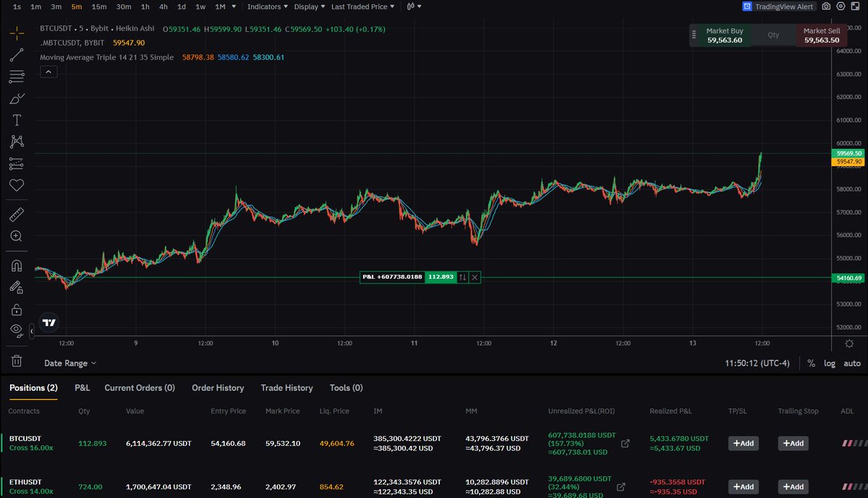Viewport: 868px width, 498px height.
Task: Take a chart snapshot with camera icon
Action: 826,7
